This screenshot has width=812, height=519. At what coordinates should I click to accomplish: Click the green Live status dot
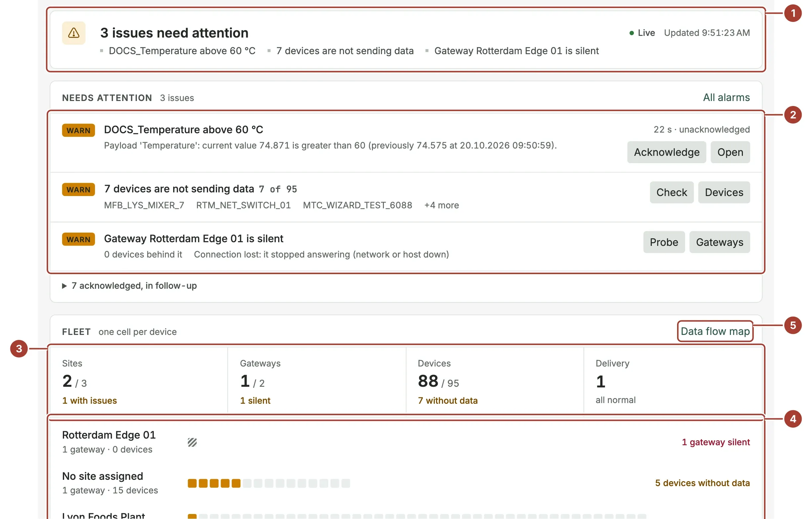pyautogui.click(x=631, y=33)
